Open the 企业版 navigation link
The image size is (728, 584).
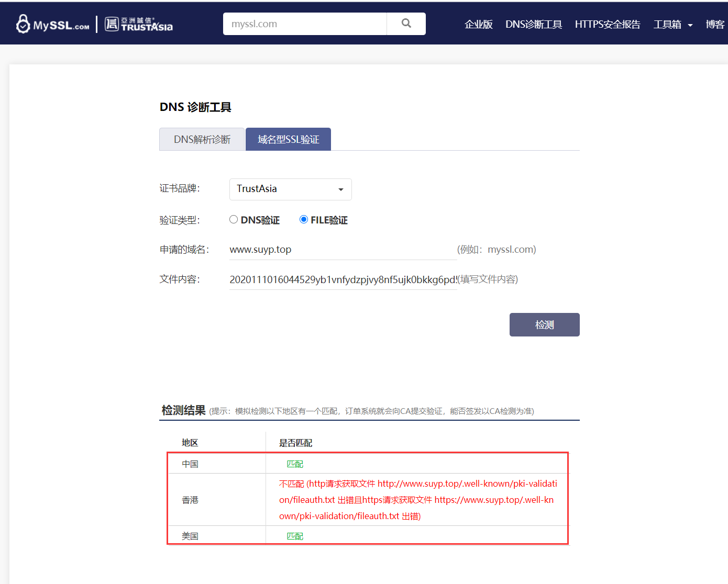[x=478, y=24]
